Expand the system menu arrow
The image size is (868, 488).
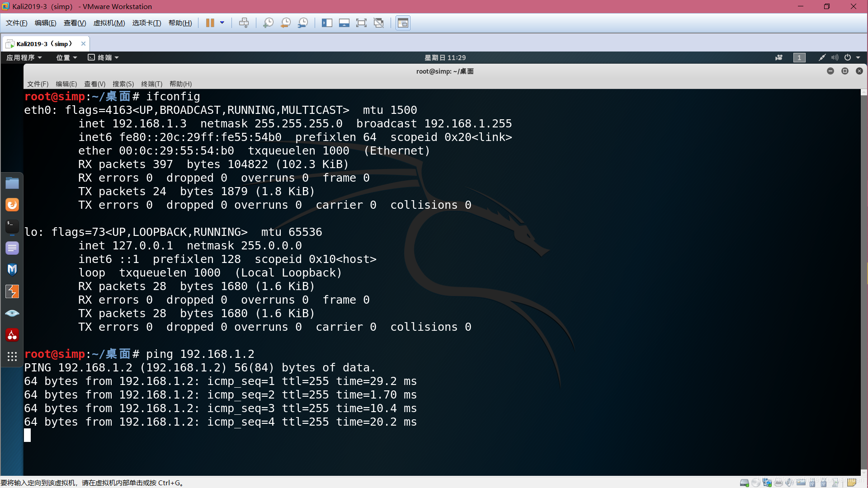click(x=858, y=57)
